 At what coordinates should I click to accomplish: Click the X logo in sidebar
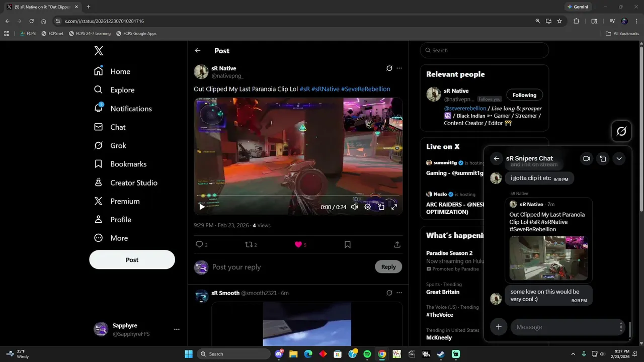pos(99,51)
